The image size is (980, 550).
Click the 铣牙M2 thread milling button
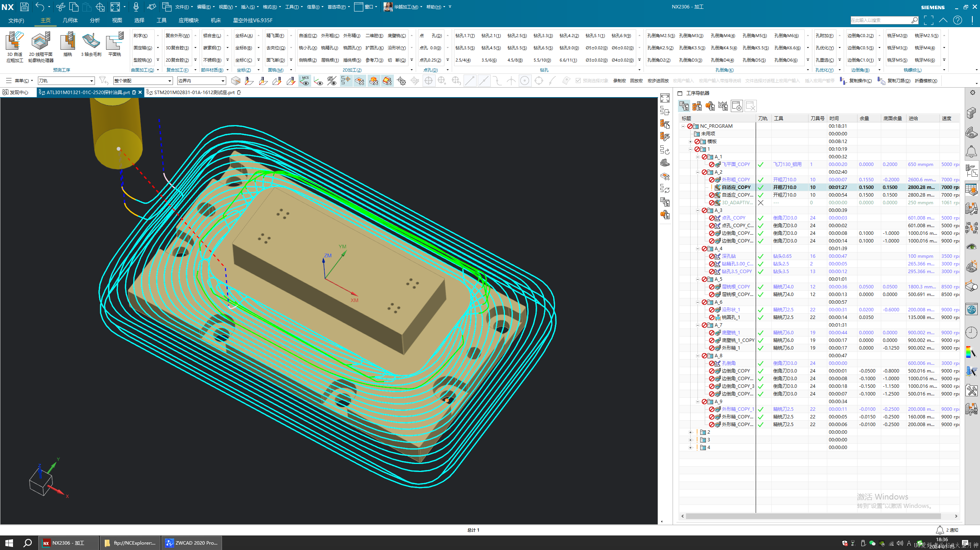pyautogui.click(x=897, y=36)
